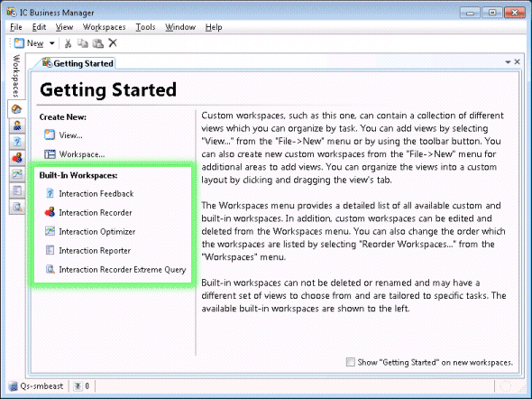The image size is (532, 399).
Task: Expand the New button dropdown arrow
Action: pyautogui.click(x=52, y=43)
